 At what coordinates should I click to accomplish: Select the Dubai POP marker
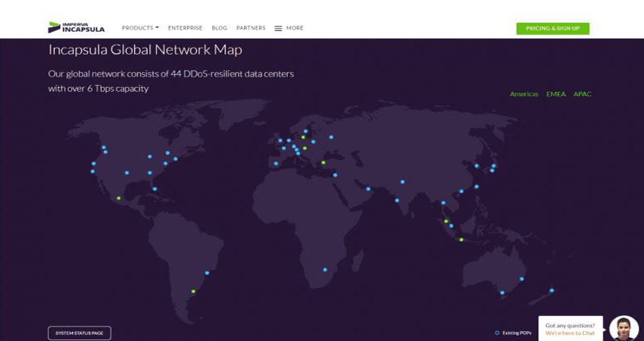[368, 189]
